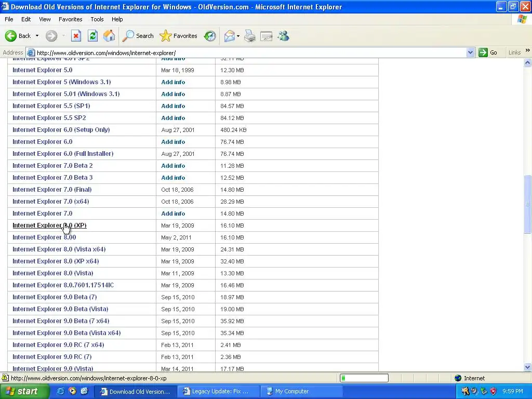This screenshot has width=532, height=399.
Task: Expand the Links toolbar chevron
Action: [528, 50]
